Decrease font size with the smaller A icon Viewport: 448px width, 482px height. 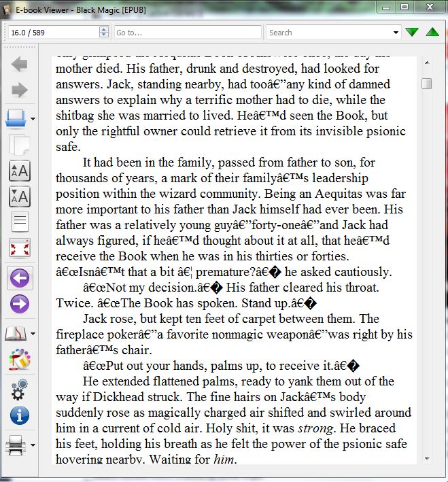[20, 196]
